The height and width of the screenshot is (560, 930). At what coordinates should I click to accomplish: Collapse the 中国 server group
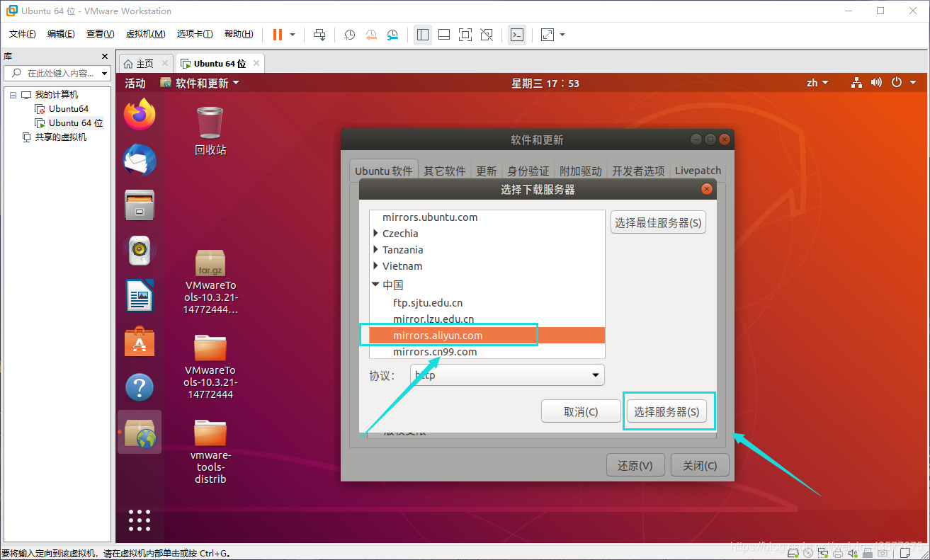tap(375, 285)
